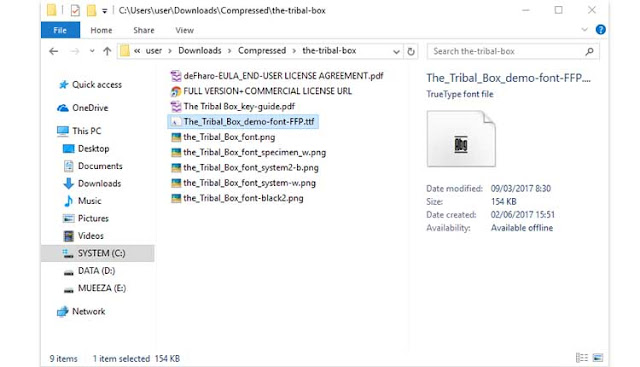
Task: Go back with the Back arrow
Action: (x=53, y=51)
